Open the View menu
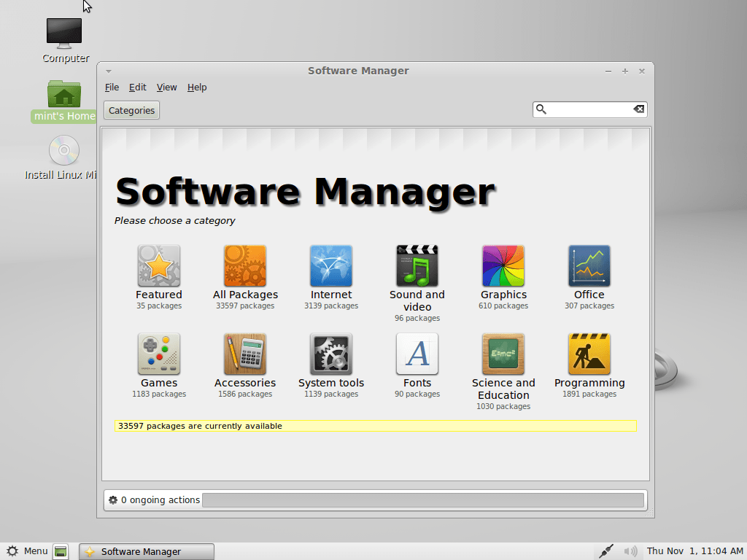This screenshot has width=747, height=560. click(167, 87)
